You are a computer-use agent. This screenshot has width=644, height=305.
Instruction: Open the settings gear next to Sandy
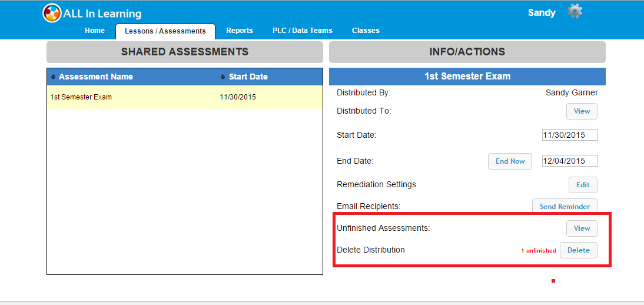[575, 11]
